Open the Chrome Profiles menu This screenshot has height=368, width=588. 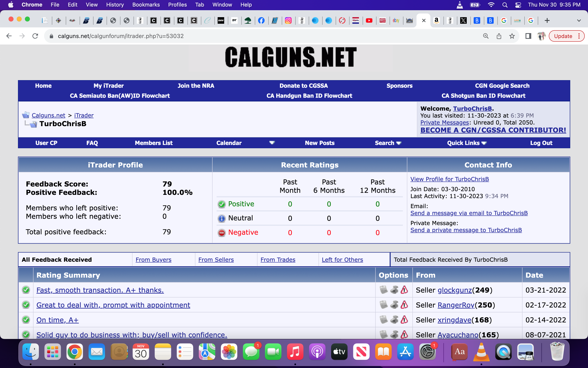177,5
